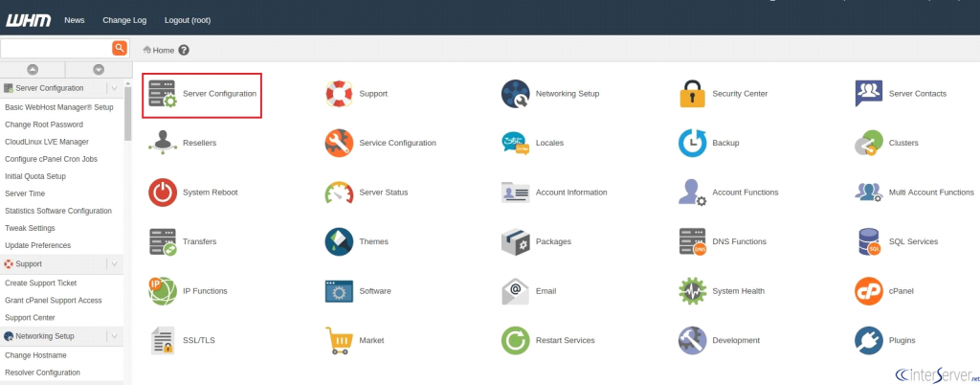Screen dimensions: 980x385
Task: Open the SQL Services database icon
Action: point(869,242)
